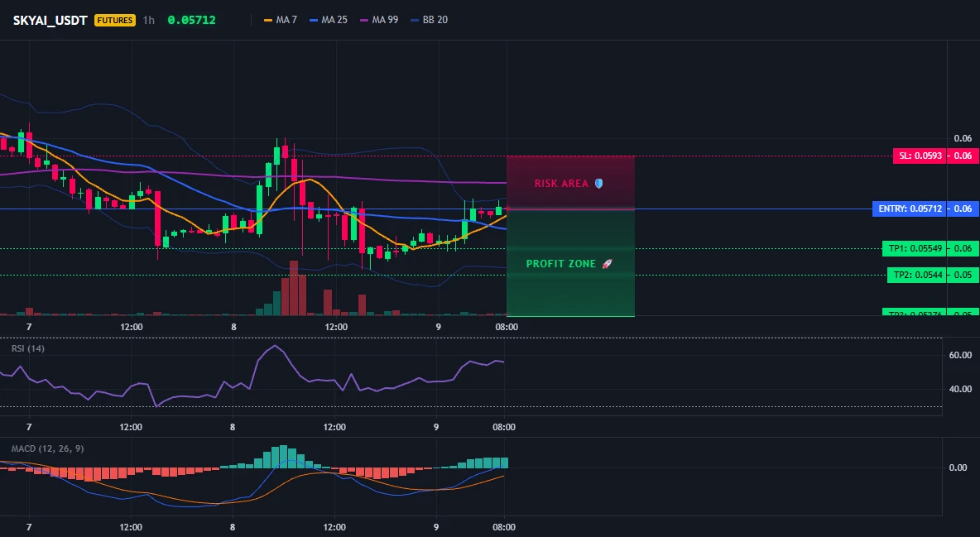Viewport: 980px width, 537px height.
Task: Click the date 9 label on price chart axis
Action: 438,327
